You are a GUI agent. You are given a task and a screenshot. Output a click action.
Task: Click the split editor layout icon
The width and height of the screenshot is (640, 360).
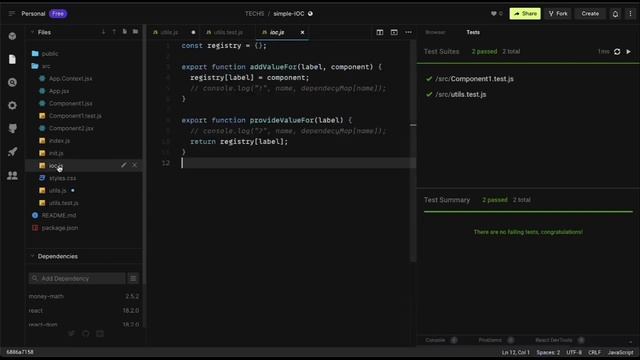pyautogui.click(x=380, y=32)
